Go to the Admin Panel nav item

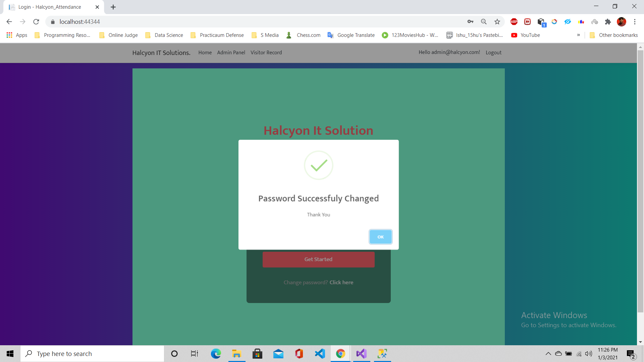231,53
